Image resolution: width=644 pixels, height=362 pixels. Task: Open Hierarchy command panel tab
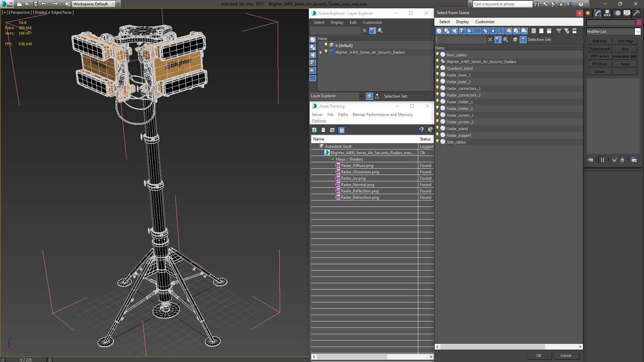607,13
